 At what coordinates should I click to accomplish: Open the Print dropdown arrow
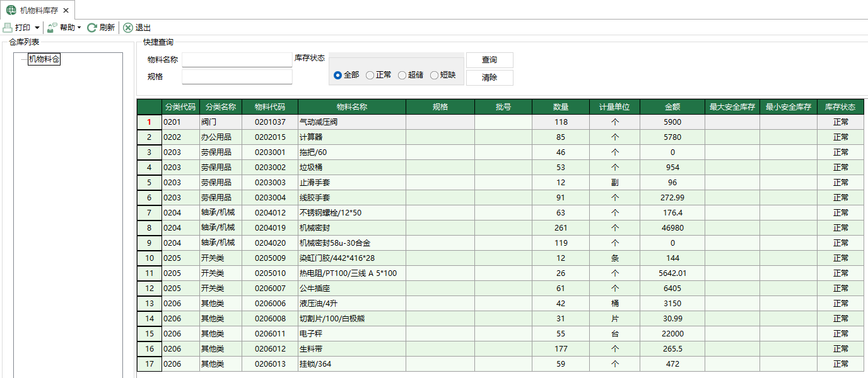pyautogui.click(x=37, y=27)
